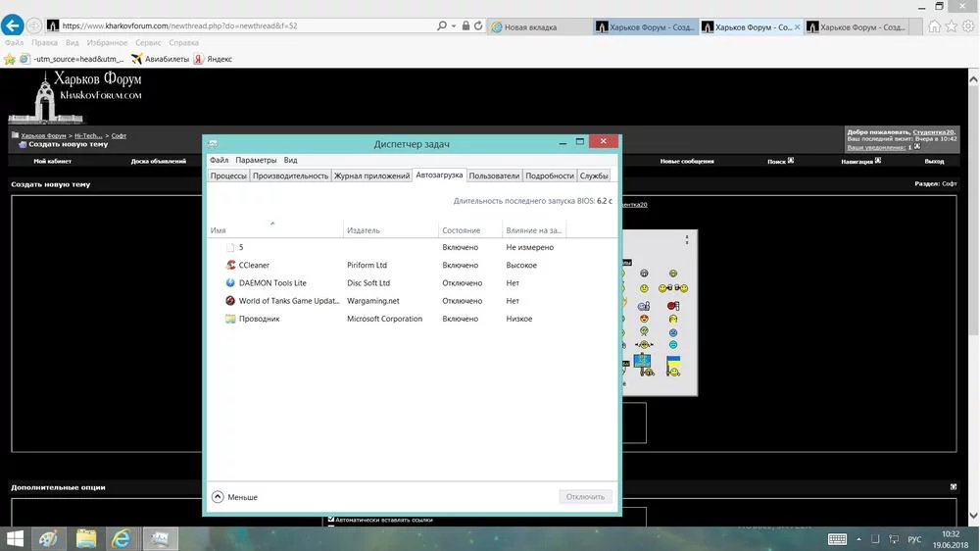Switch to the Новая вкладка browser tab
This screenshot has width=980, height=551.
coord(540,26)
